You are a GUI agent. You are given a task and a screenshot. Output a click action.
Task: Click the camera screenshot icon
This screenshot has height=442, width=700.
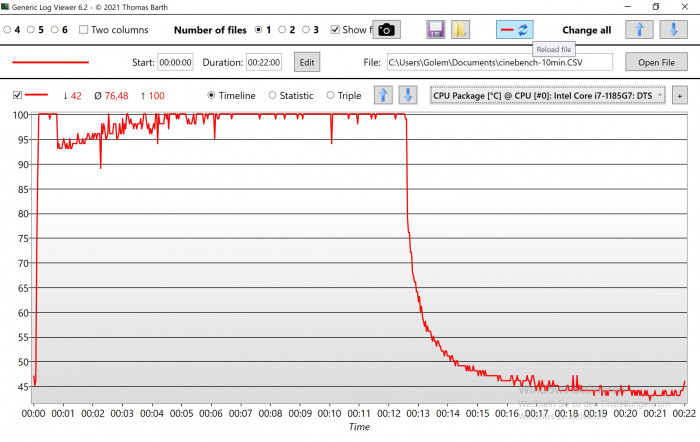coord(386,30)
